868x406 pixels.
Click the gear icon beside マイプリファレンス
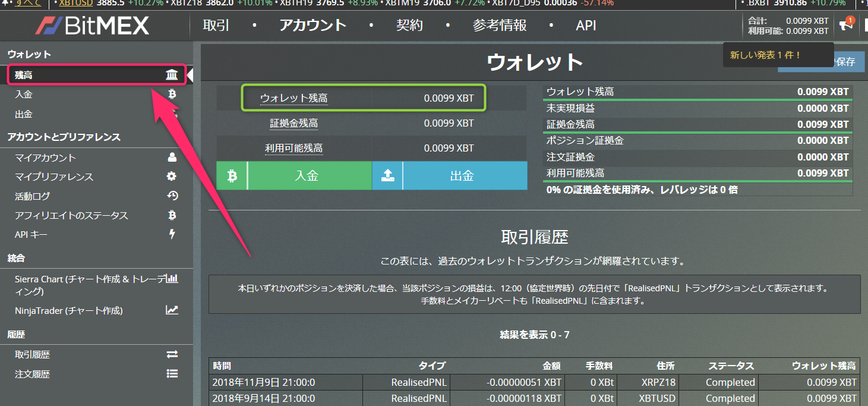(x=172, y=177)
